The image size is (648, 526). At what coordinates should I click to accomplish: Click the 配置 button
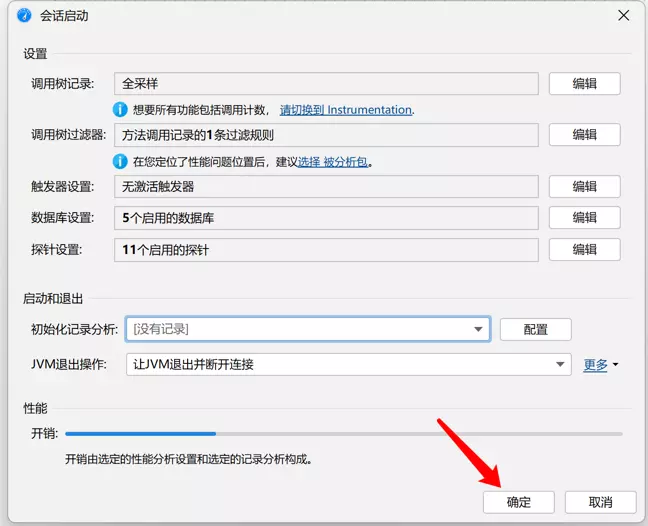coord(535,329)
